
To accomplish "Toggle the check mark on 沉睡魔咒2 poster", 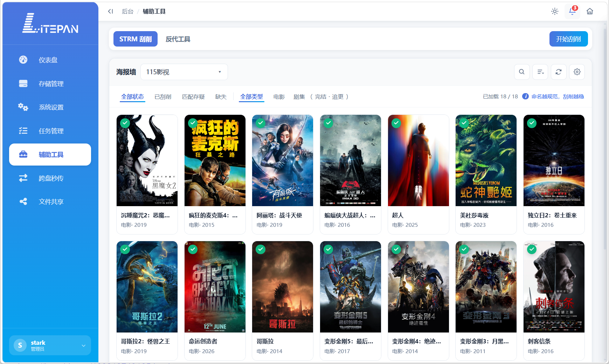I will [125, 123].
